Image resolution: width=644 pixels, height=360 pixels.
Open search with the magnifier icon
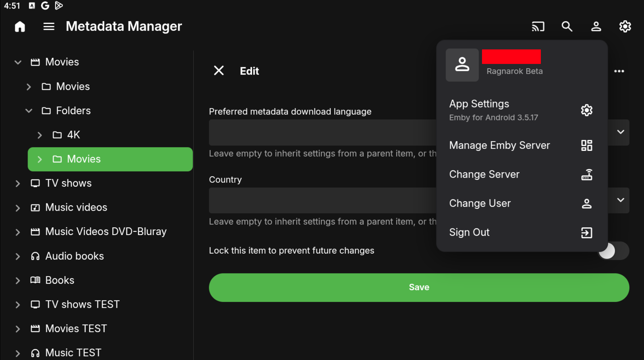click(x=567, y=27)
